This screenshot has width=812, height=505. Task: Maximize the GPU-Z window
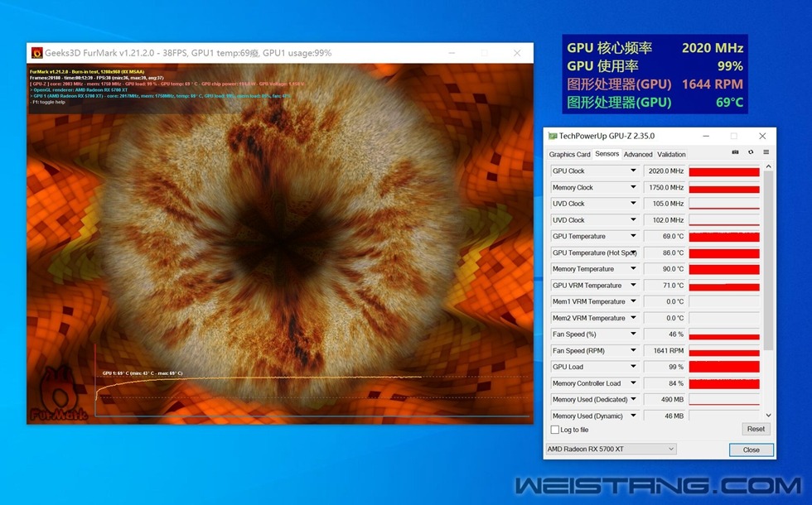click(733, 136)
